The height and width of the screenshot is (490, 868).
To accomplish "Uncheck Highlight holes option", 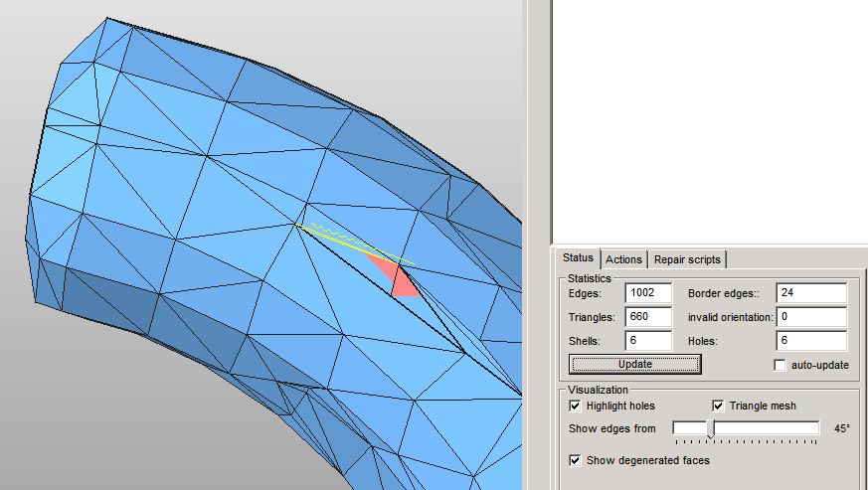I will click(x=575, y=406).
